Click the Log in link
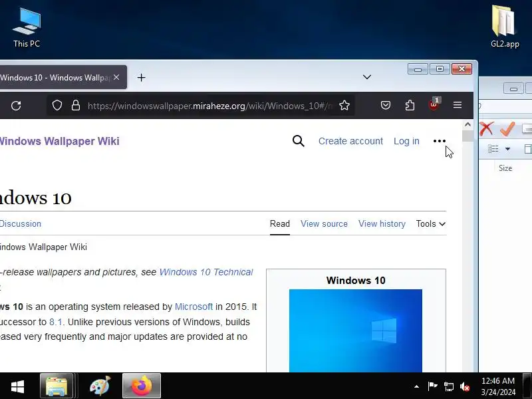The height and width of the screenshot is (399, 532). (x=406, y=141)
